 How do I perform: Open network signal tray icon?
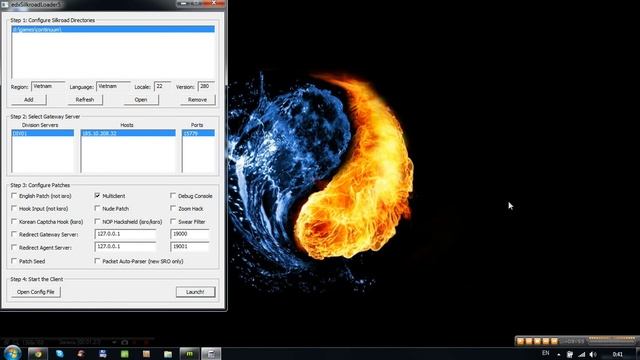pos(582,354)
